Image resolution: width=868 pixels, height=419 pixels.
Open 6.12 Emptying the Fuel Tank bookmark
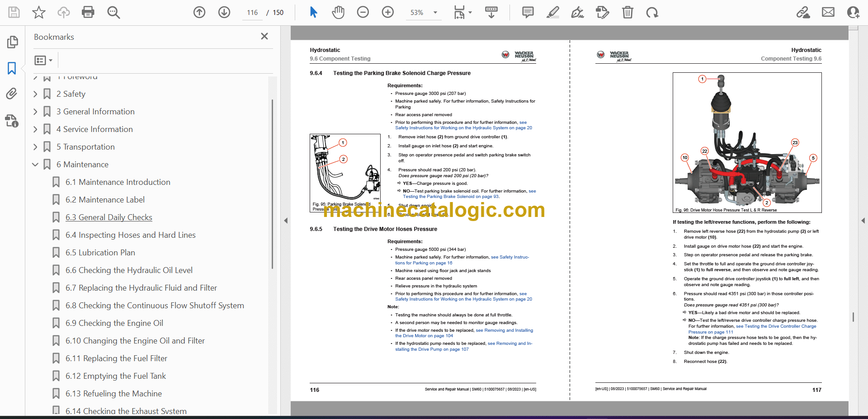[x=116, y=376]
